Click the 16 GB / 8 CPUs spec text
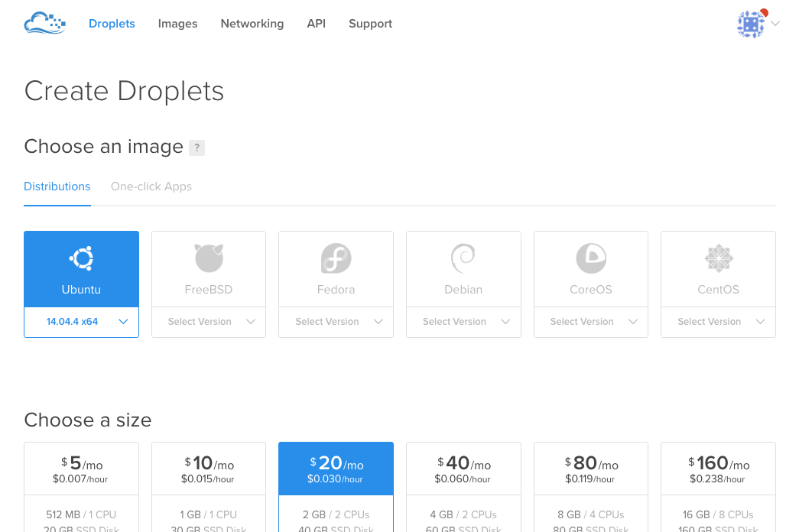This screenshot has height=532, width=799. point(719,514)
